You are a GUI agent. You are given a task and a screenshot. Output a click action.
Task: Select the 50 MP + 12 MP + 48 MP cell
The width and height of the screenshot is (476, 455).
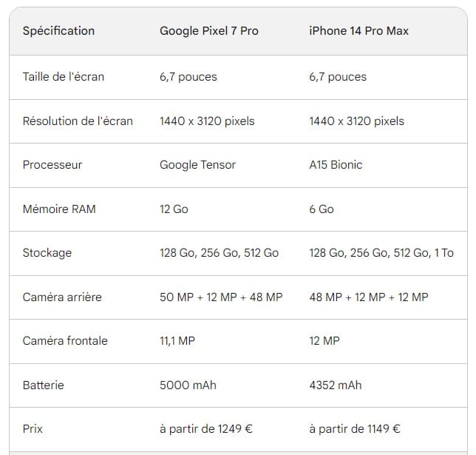(x=221, y=297)
